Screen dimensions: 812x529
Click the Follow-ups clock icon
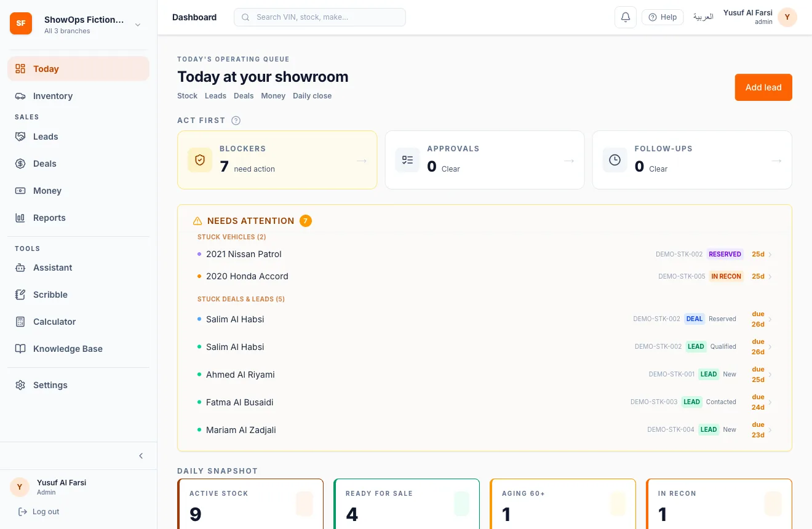[x=615, y=160]
